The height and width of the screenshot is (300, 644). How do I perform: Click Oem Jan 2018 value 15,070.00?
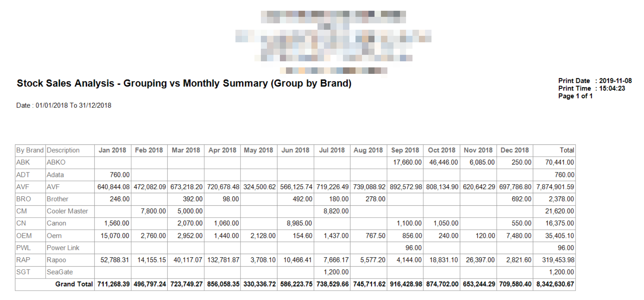pyautogui.click(x=115, y=235)
